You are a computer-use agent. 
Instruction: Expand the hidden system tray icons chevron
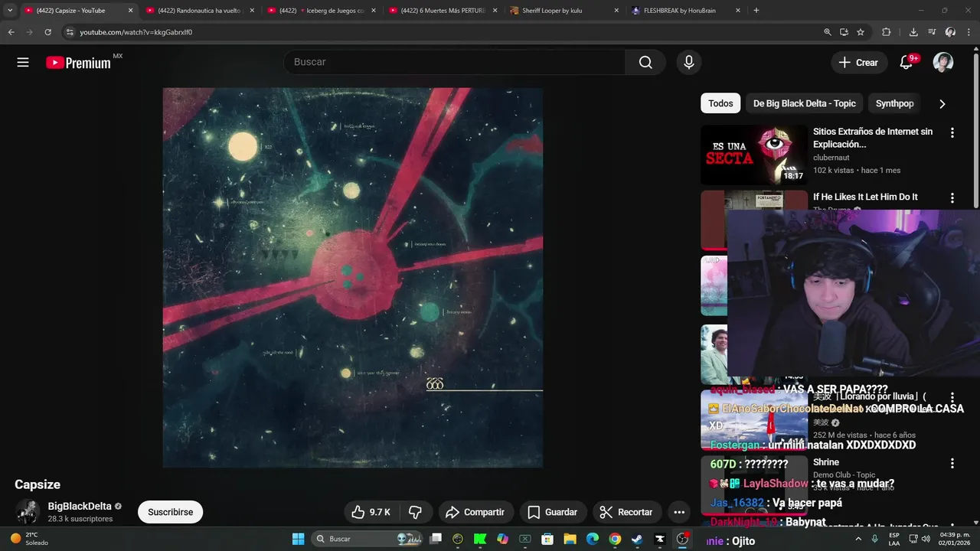858,539
